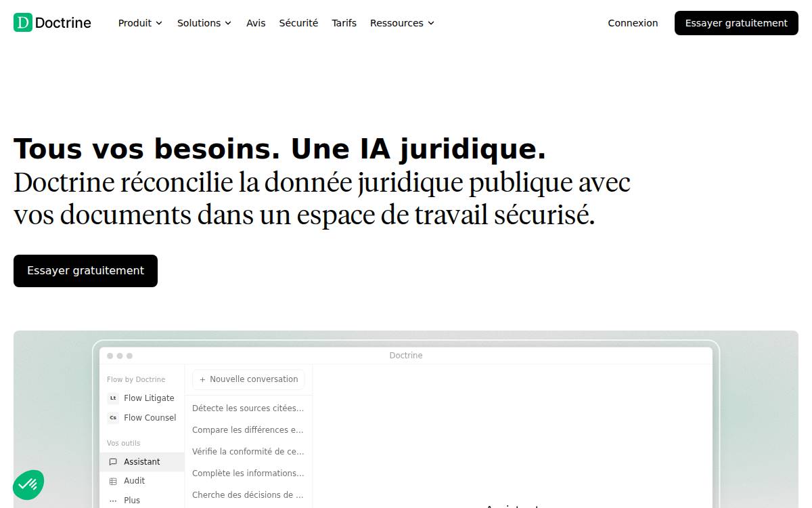The height and width of the screenshot is (508, 812).
Task: Click the 'Tous vos besoins. Une IA juridique.' heading
Action: pyautogui.click(x=279, y=149)
